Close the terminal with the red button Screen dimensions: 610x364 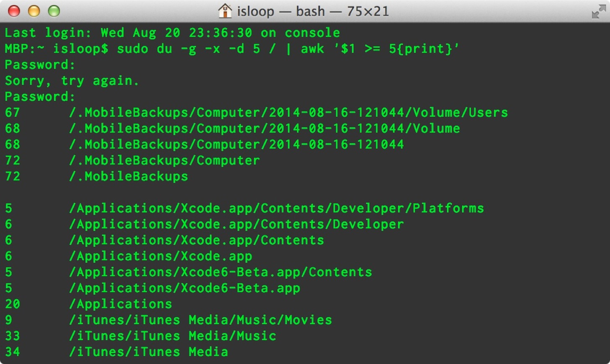click(14, 11)
